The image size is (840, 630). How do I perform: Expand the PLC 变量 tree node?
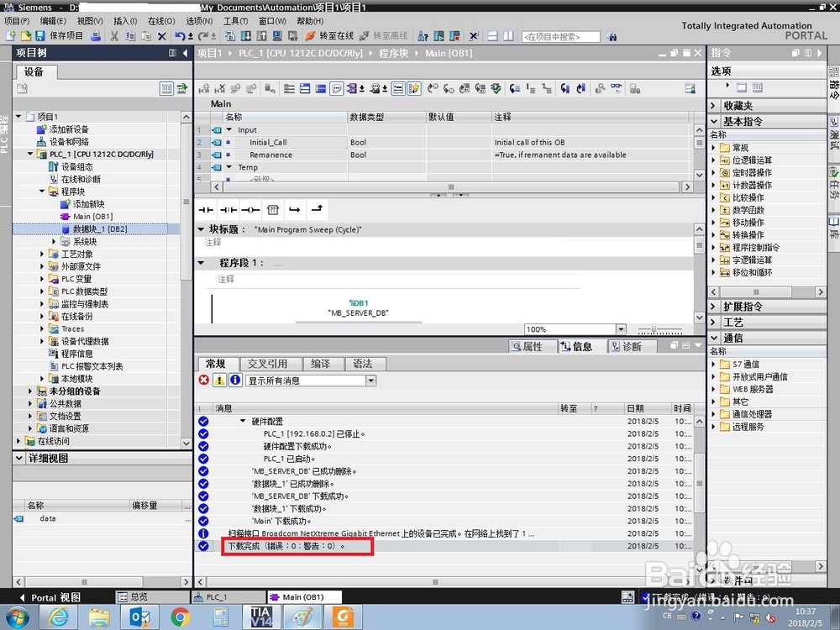pos(42,279)
